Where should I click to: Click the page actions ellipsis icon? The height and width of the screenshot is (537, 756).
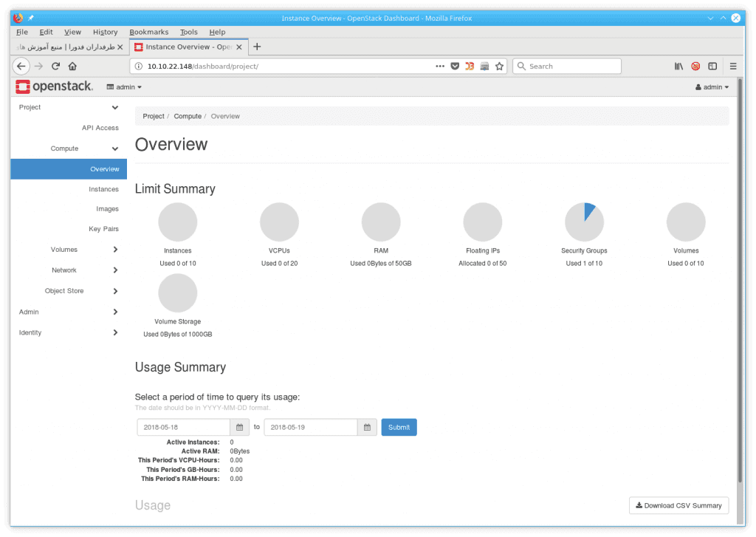(x=440, y=66)
